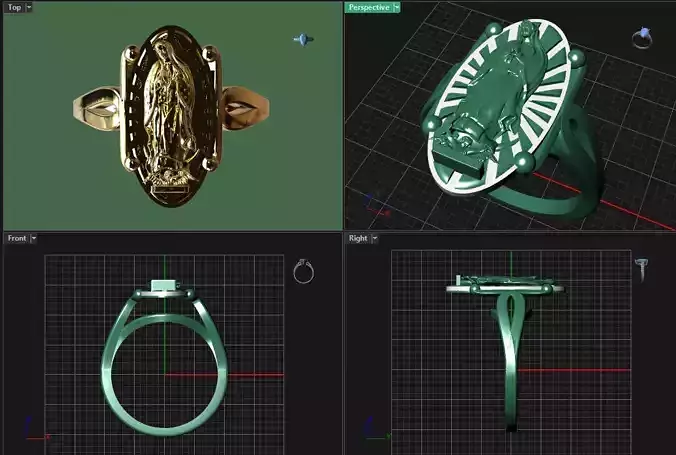
Task: Click the ring side thumbnail in Right viewport
Action: point(642,269)
